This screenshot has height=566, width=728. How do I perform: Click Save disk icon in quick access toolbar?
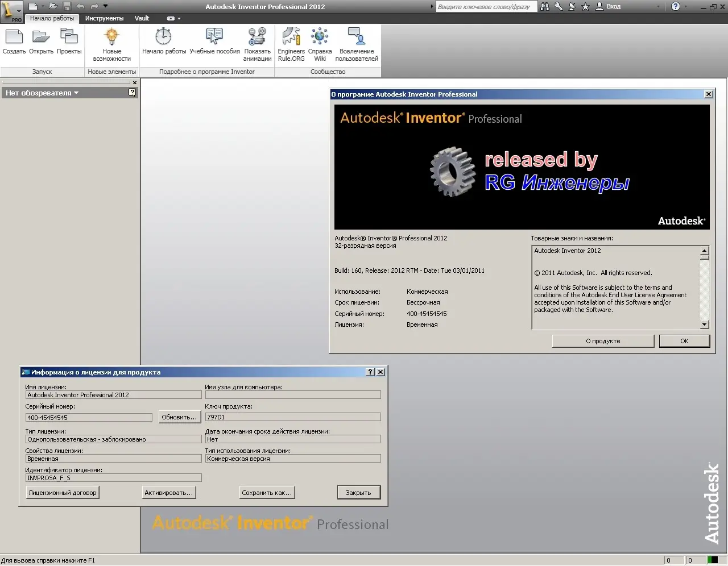pos(67,6)
